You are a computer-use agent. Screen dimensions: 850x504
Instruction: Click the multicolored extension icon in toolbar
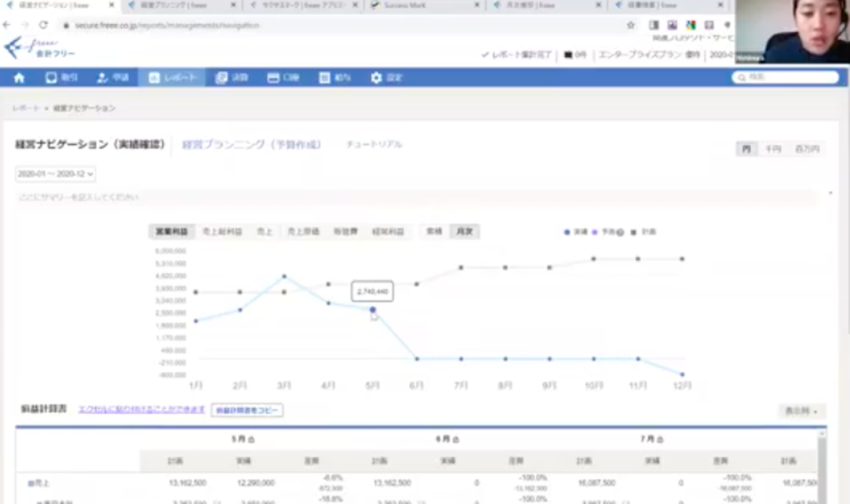(691, 25)
